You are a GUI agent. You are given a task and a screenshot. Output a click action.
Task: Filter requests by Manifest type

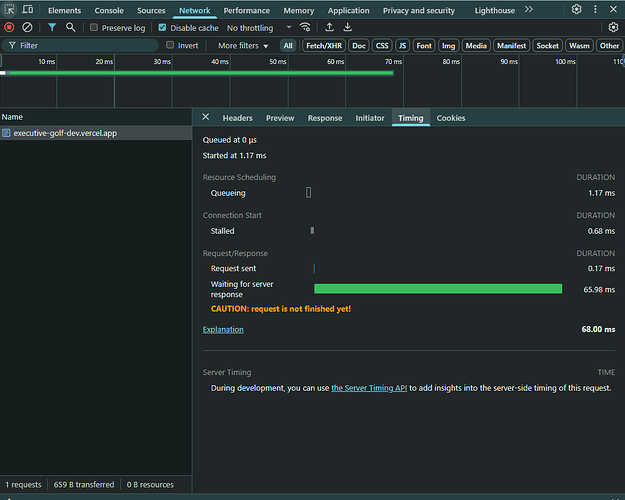point(511,45)
